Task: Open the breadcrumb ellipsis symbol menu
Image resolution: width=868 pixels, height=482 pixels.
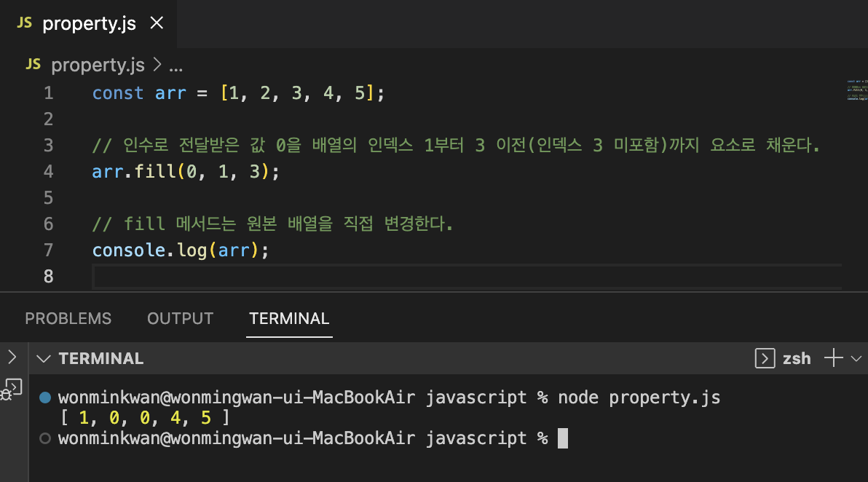Action: pos(176,66)
